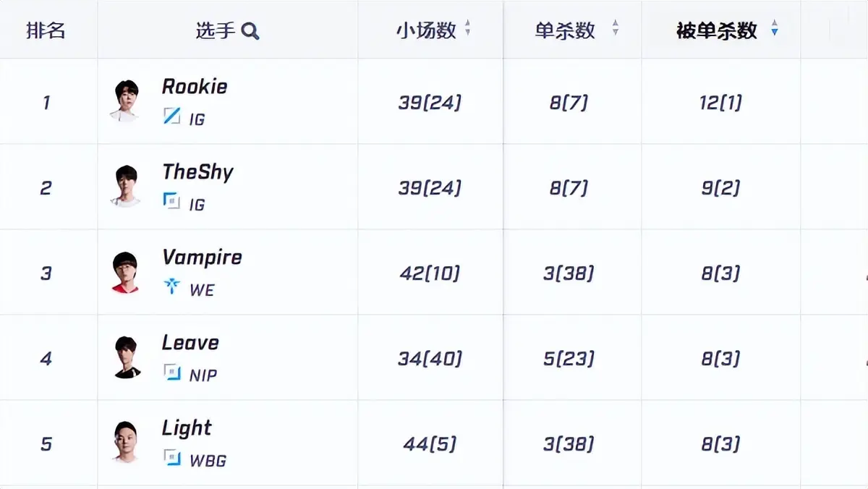Click the rank number 3 cell
This screenshot has width=868, height=489.
pyautogui.click(x=47, y=272)
